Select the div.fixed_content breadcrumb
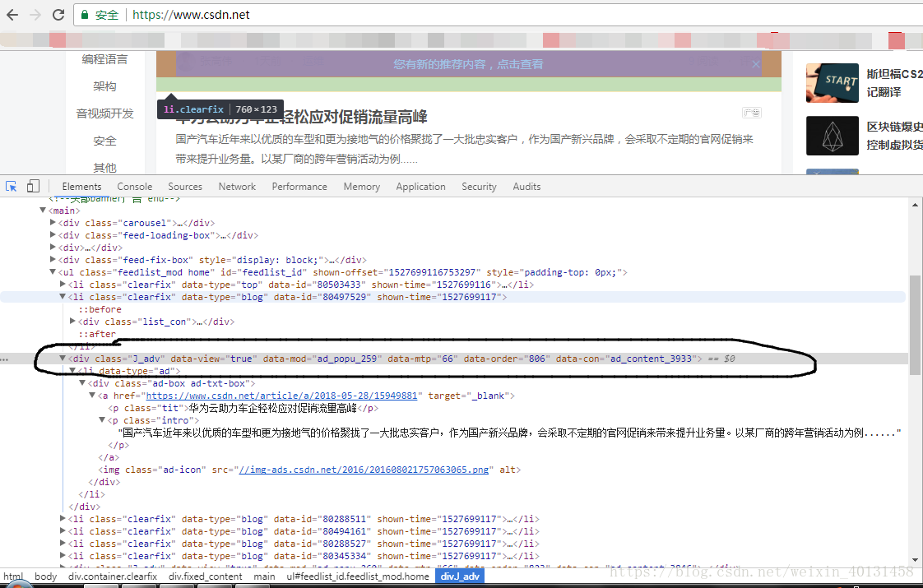The height and width of the screenshot is (588, 923). 206,576
